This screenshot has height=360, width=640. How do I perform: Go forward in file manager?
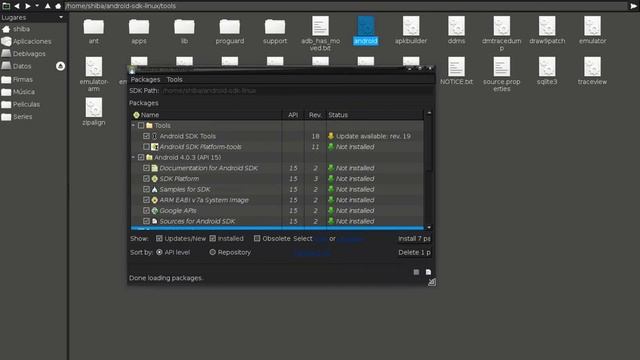tap(27, 6)
